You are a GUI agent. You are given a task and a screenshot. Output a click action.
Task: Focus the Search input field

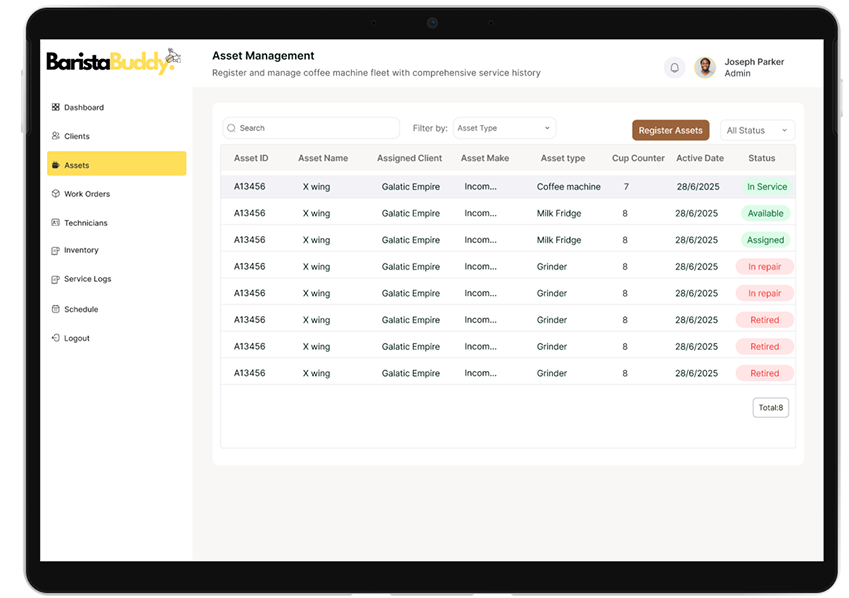pos(311,128)
